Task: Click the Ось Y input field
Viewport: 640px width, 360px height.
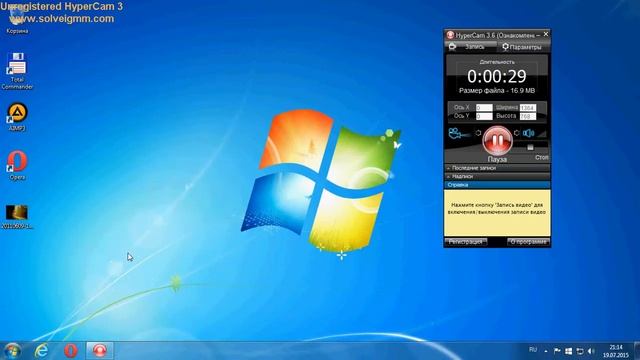Action: [484, 116]
